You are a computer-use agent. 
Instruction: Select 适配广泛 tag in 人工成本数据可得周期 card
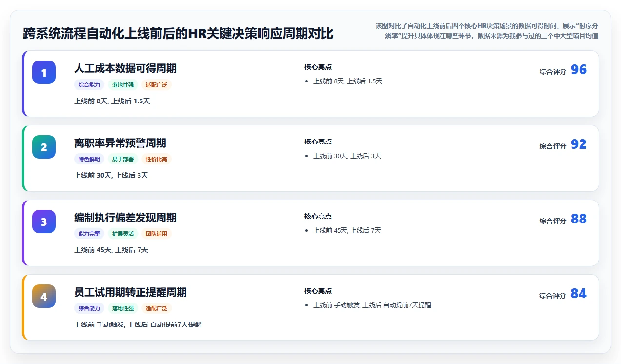[157, 85]
